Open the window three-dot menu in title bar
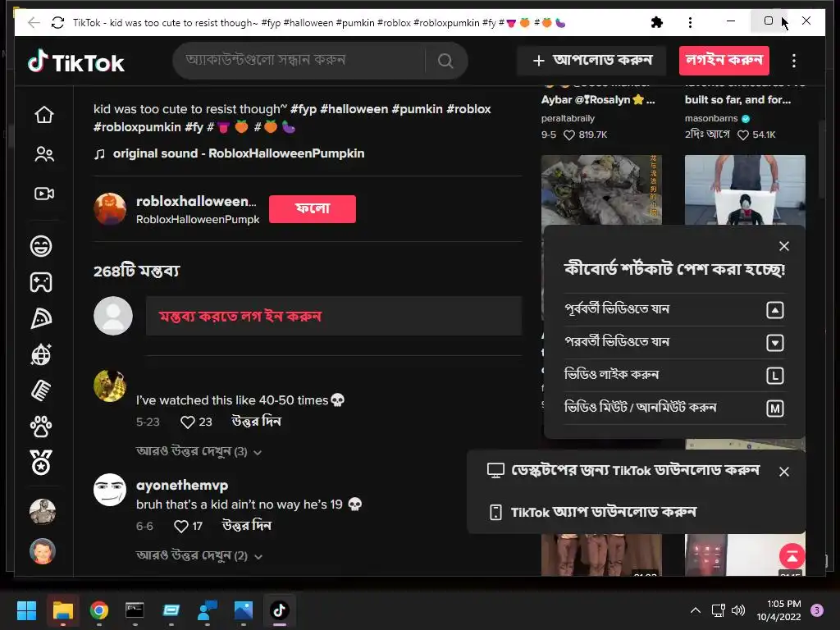The image size is (840, 630). pyautogui.click(x=690, y=22)
